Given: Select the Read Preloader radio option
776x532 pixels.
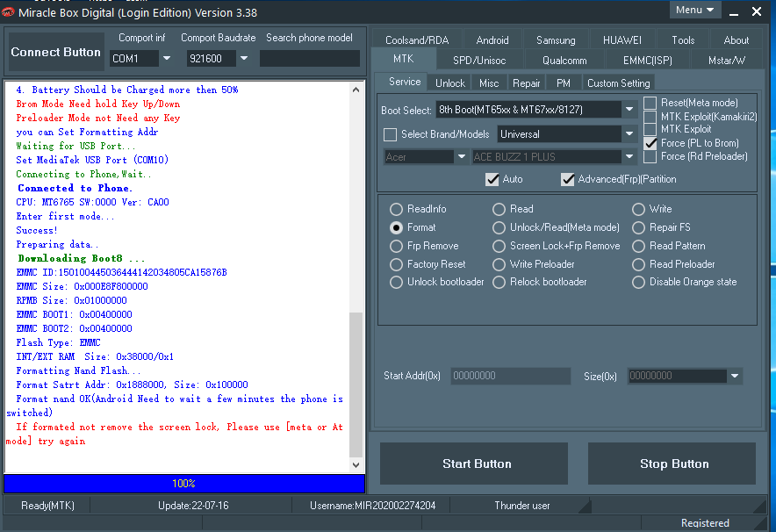Looking at the screenshot, I should tap(638, 264).
